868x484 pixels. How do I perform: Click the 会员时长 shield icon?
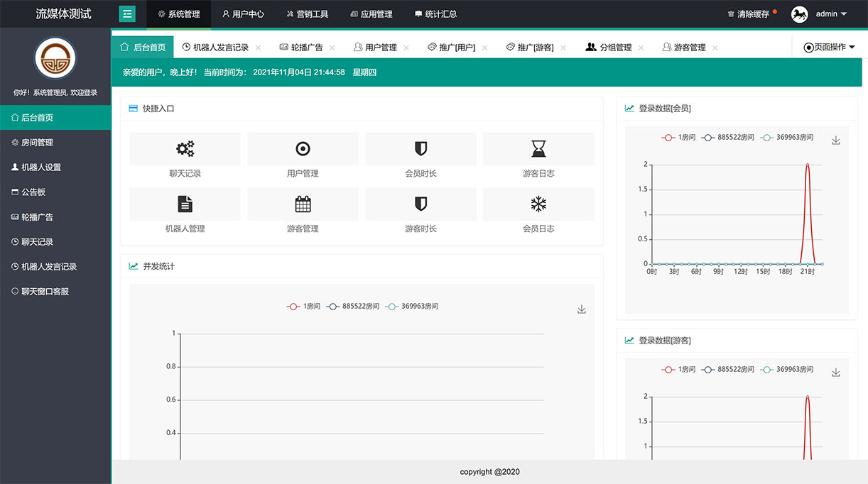(x=421, y=149)
